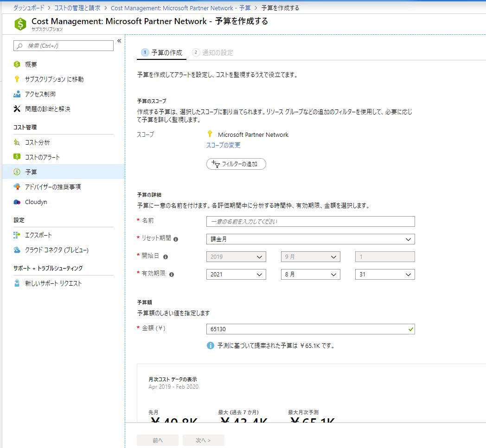Click the blue info icon by suggested budget
Viewport: 486px width, 448px height.
coord(211,346)
